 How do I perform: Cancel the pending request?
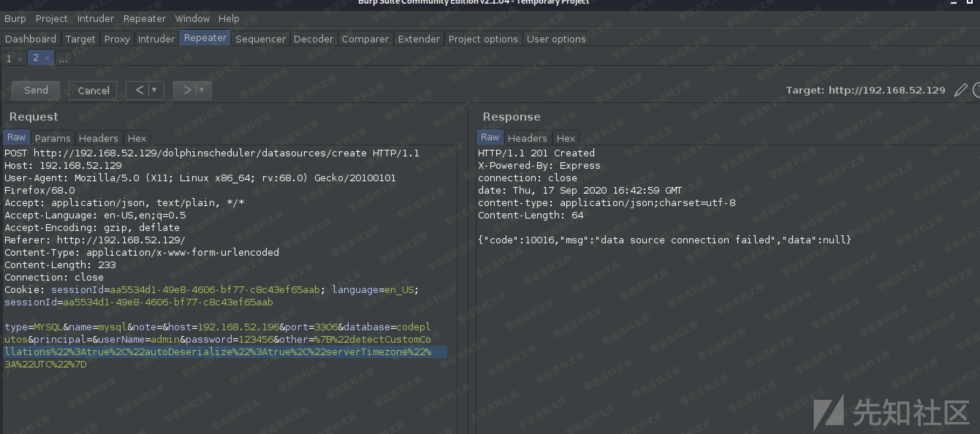click(x=93, y=91)
